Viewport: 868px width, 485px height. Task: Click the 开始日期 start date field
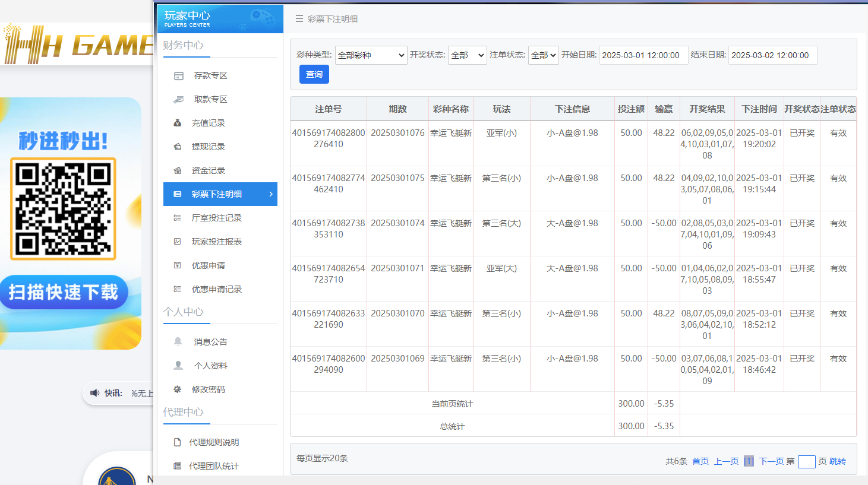(x=643, y=55)
